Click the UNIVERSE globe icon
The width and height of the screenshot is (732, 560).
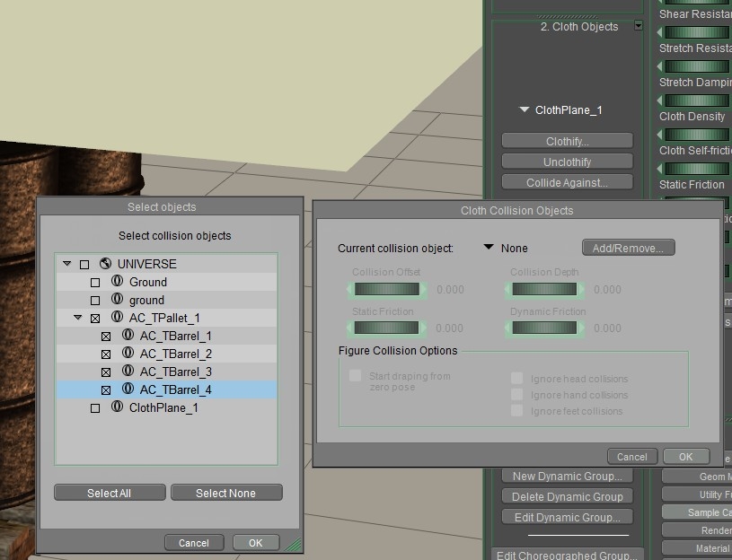(105, 264)
